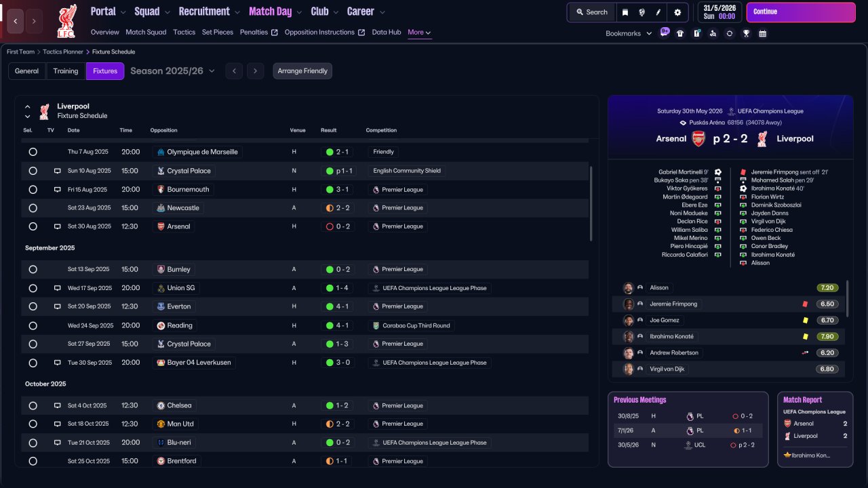This screenshot has width=868, height=488.
Task: Open the Set Pieces submenu item
Action: [x=218, y=32]
